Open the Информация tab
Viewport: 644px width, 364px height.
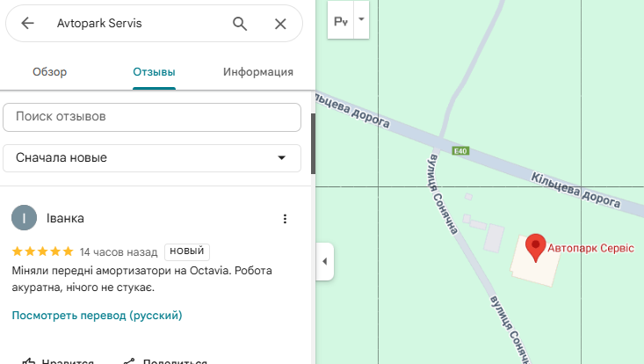(258, 72)
